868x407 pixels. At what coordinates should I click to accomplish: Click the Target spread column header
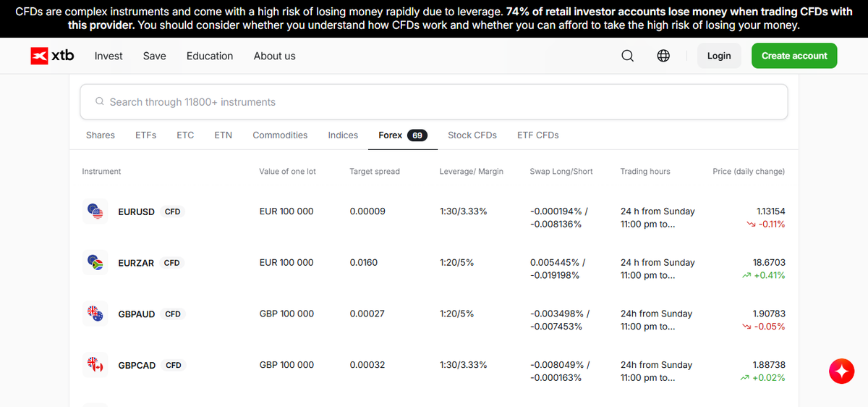coord(375,172)
